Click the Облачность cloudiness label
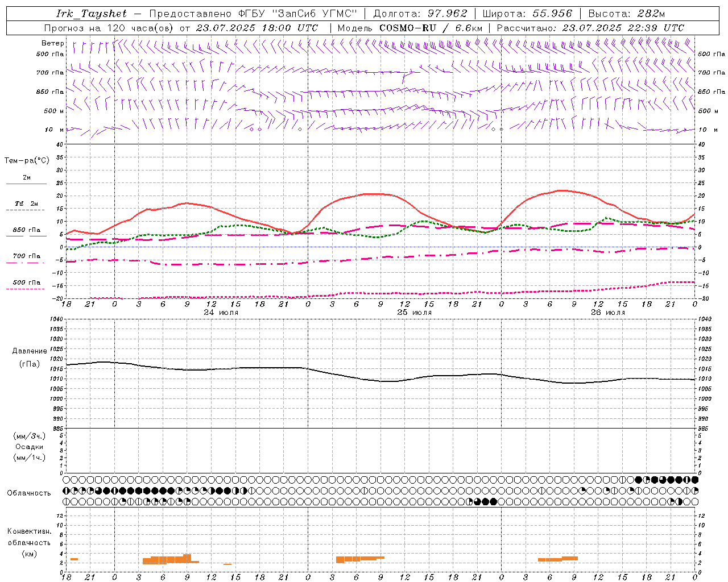This screenshot has width=728, height=582. [x=29, y=493]
